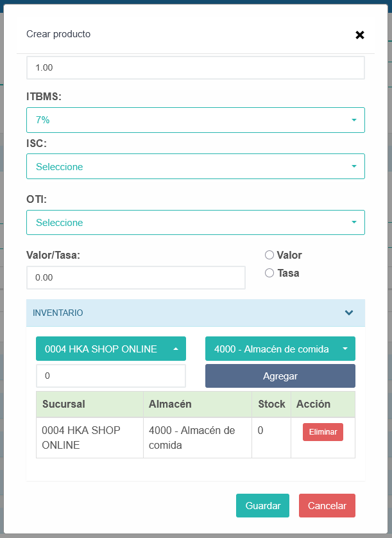
Task: Select the Valor radio button
Action: (269, 256)
